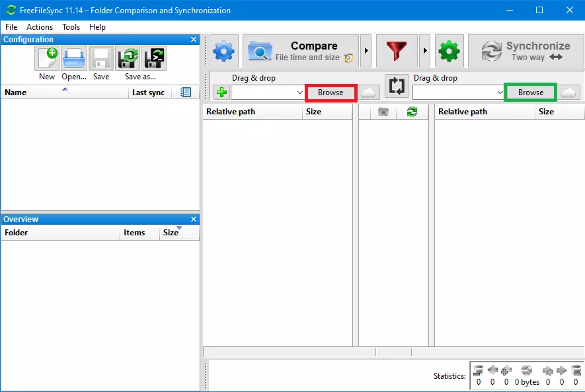Close the Configuration panel
Viewport: 585px width, 392px height.
[x=194, y=39]
